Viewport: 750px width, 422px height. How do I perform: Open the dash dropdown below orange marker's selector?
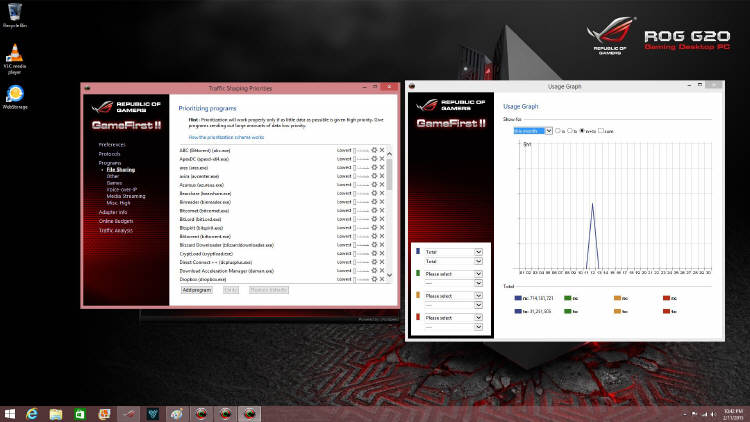453,305
